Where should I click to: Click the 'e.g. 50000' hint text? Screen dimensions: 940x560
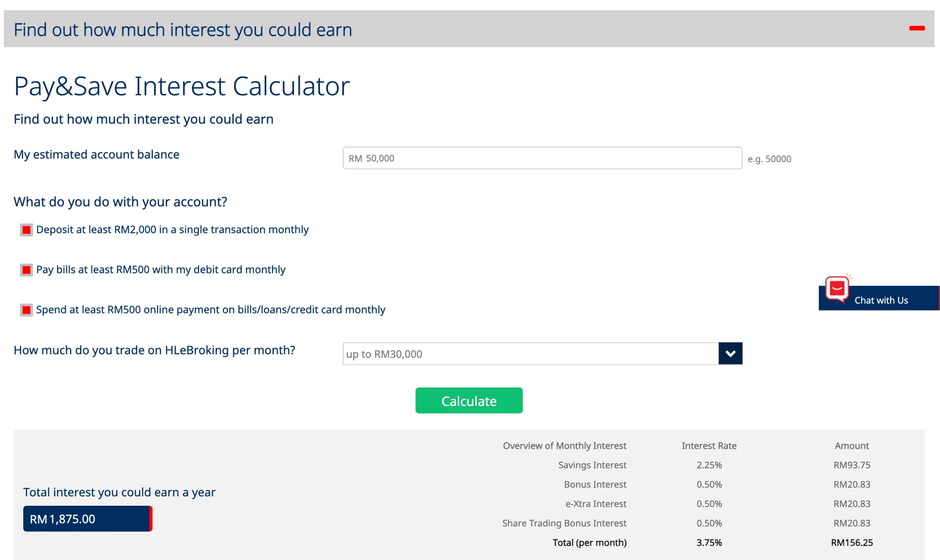click(x=769, y=159)
